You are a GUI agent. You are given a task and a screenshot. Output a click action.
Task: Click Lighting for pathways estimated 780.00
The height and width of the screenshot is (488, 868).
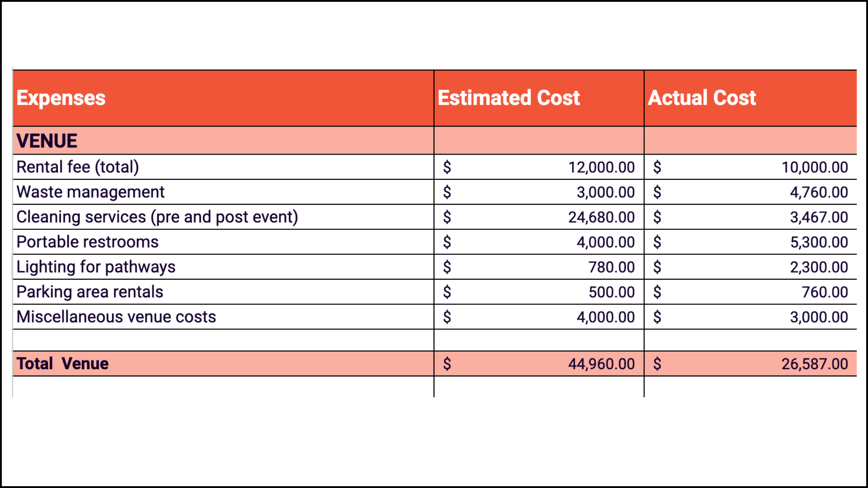(611, 267)
